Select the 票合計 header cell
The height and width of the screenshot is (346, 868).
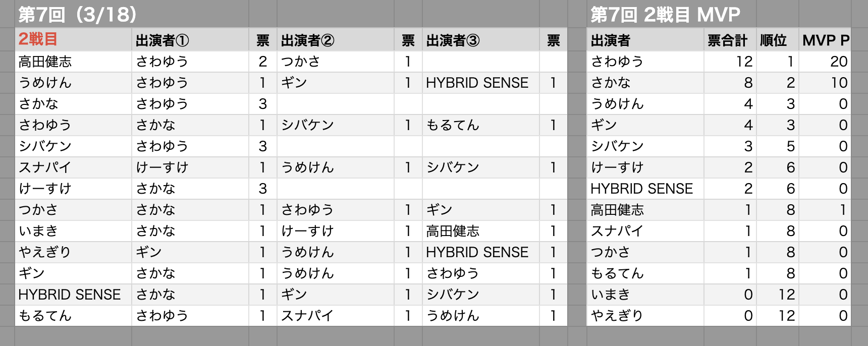[730, 40]
